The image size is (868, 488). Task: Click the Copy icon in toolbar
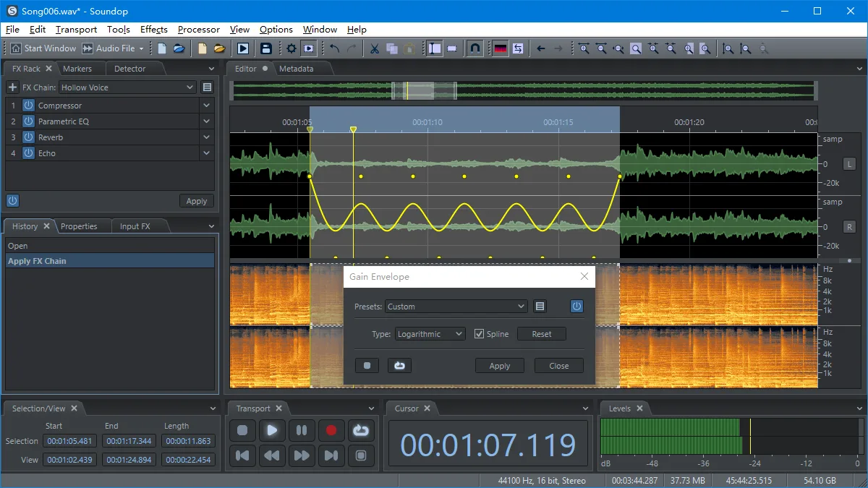pos(392,48)
